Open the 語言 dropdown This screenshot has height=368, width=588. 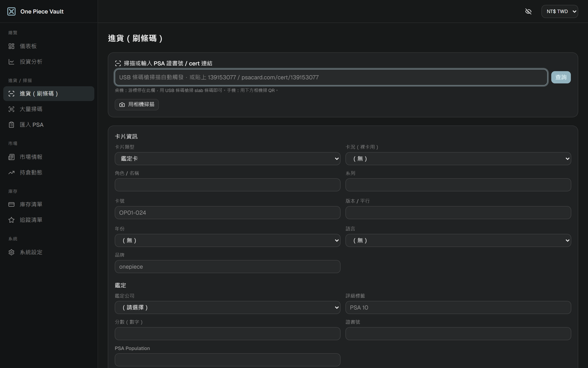click(x=458, y=240)
